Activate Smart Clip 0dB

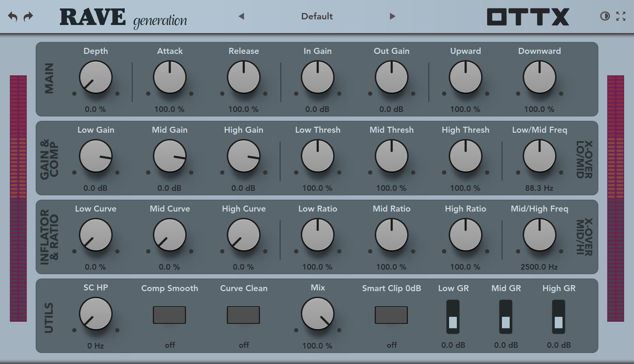pos(391,315)
